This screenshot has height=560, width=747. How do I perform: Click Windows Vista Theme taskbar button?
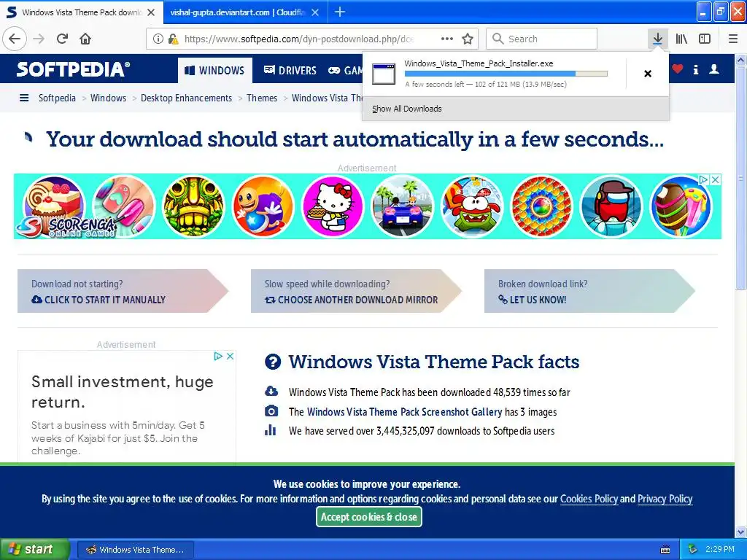(x=135, y=550)
